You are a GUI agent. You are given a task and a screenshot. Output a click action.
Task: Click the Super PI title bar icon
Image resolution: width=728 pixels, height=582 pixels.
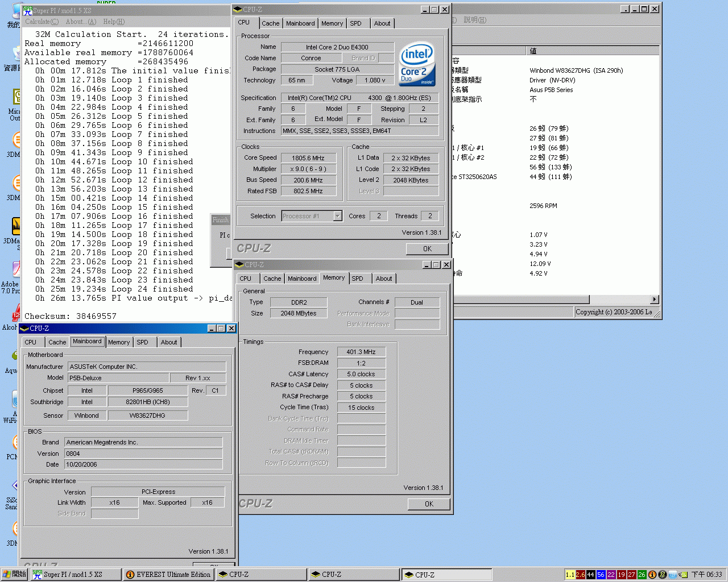(x=27, y=11)
